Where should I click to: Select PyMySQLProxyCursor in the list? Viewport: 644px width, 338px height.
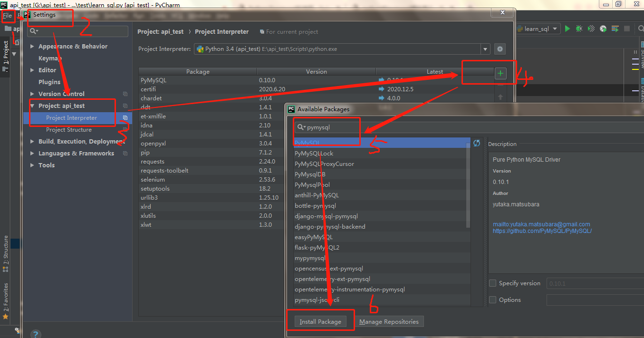point(324,164)
